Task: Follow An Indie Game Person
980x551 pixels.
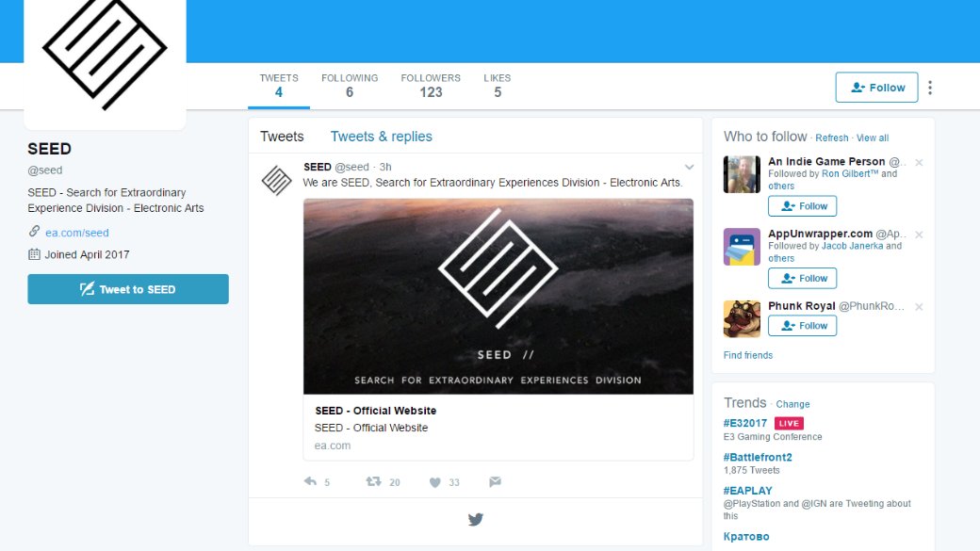Action: click(x=802, y=205)
